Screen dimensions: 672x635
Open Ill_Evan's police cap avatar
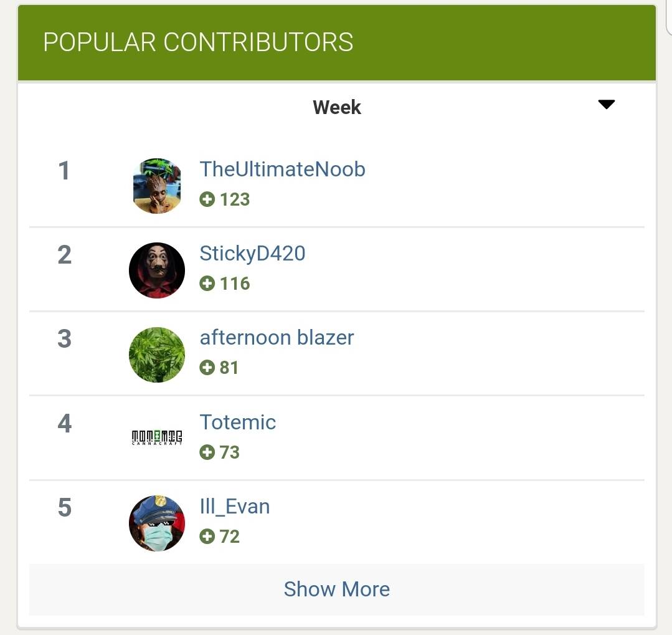(x=157, y=523)
